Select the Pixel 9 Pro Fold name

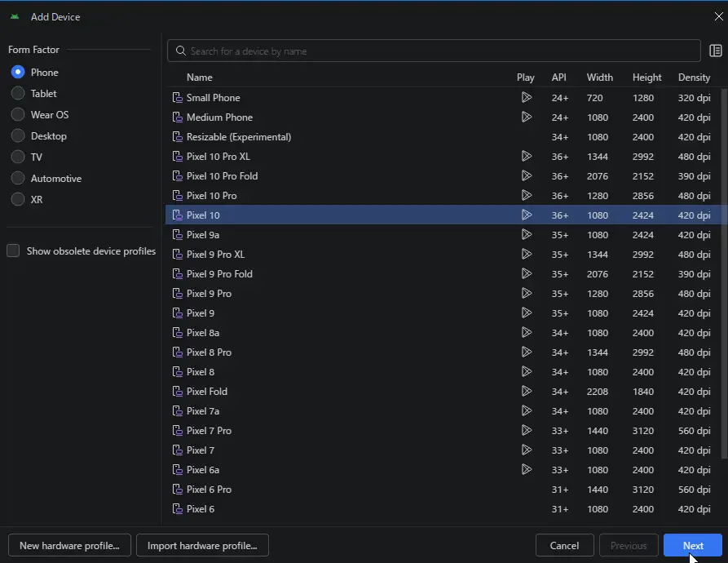[219, 273]
